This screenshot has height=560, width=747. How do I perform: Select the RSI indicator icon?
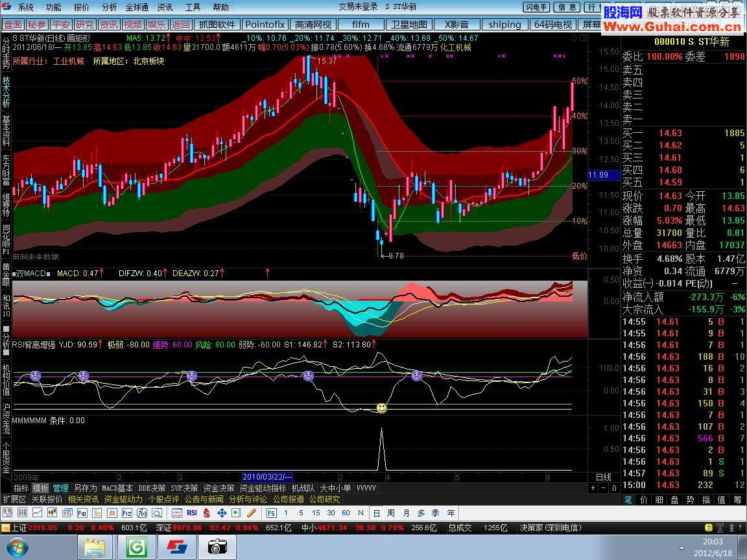point(191,513)
